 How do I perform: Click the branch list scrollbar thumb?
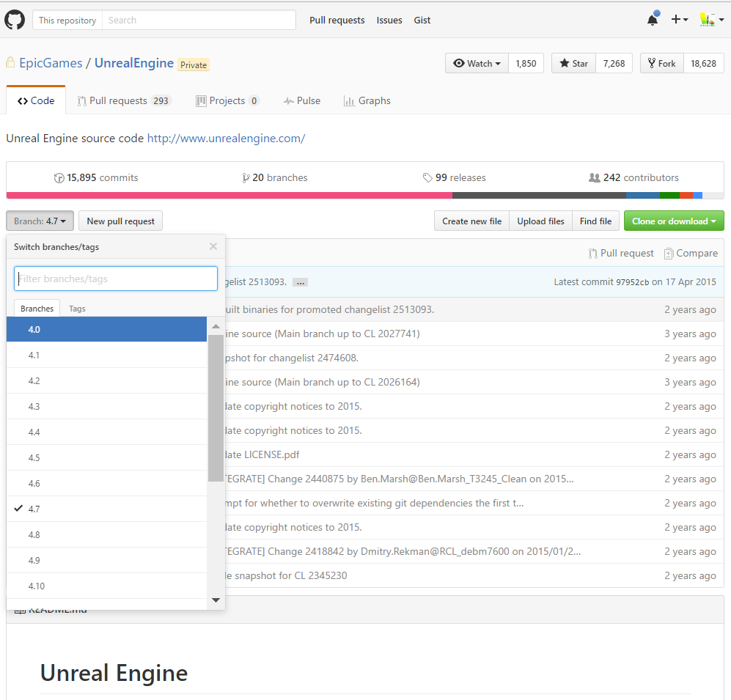[x=216, y=408]
